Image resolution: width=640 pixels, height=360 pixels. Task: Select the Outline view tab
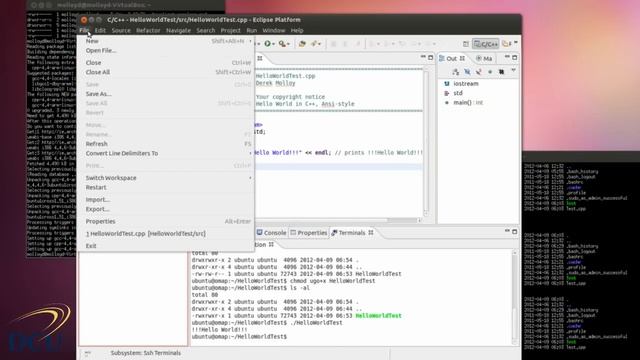pos(452,58)
